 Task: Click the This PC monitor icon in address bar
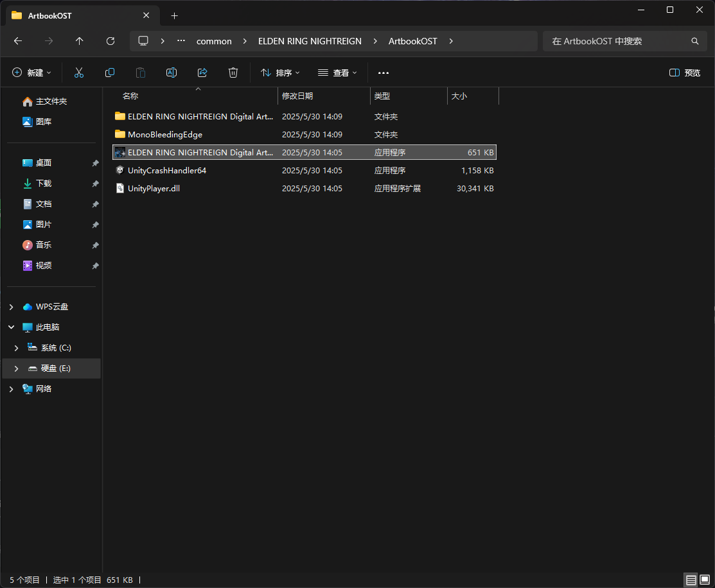[x=143, y=41]
